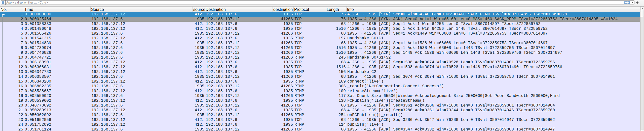This screenshot has width=644, height=131.
Task: Select the onFCPublish()|_result() packet
Action: click(320, 115)
